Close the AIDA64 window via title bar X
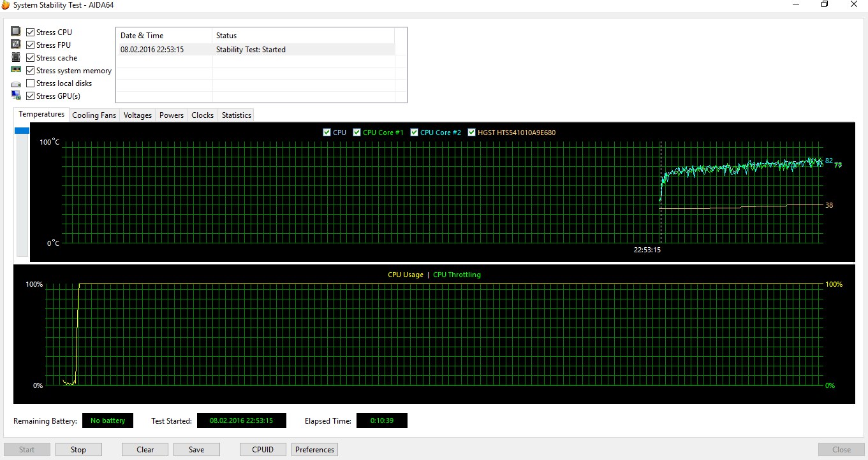This screenshot has width=868, height=460. (853, 4)
